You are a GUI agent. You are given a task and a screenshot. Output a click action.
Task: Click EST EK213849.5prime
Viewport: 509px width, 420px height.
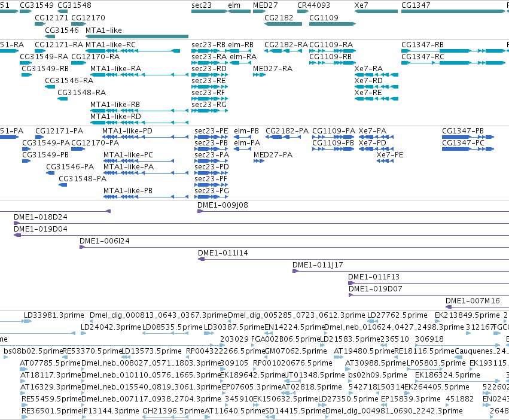(437, 321)
